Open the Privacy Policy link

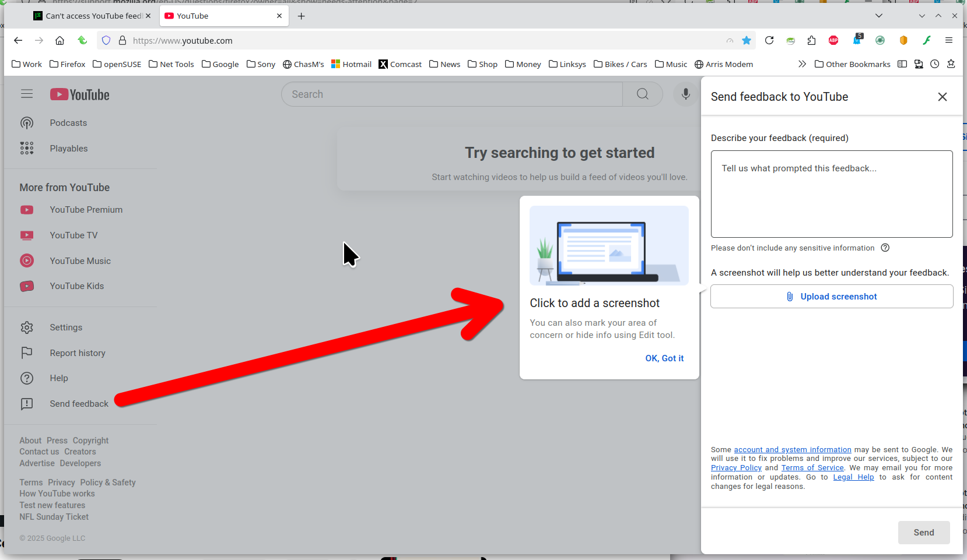click(x=736, y=468)
